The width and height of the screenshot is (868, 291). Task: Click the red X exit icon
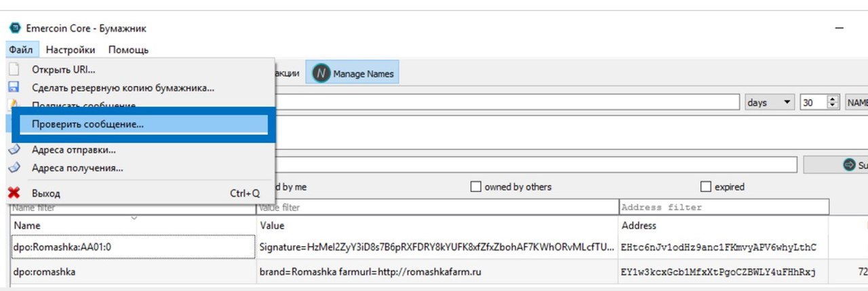point(14,193)
